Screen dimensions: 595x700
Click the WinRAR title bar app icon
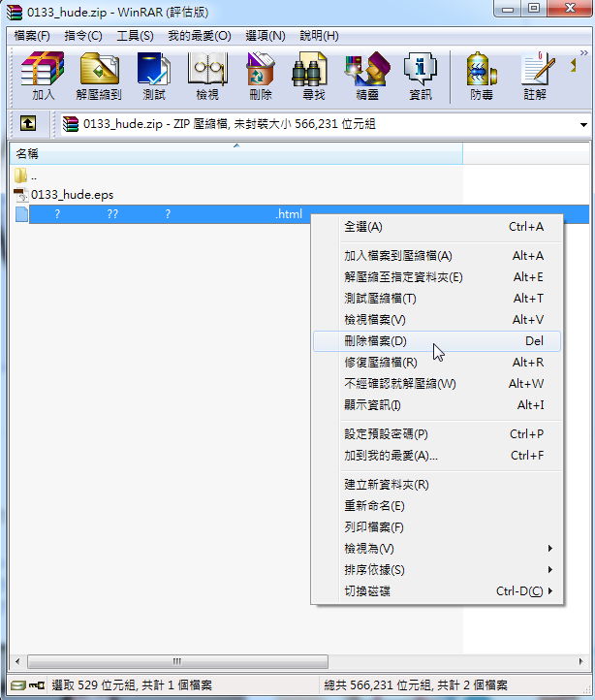15,12
